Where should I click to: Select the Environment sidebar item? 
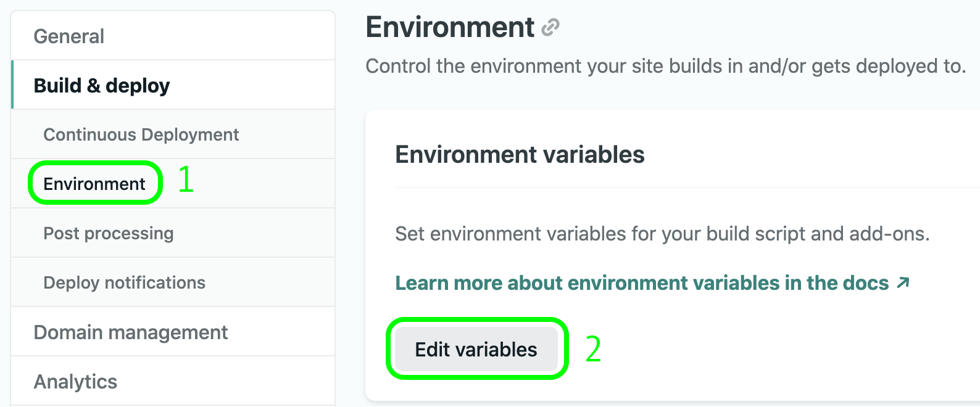click(x=173, y=184)
